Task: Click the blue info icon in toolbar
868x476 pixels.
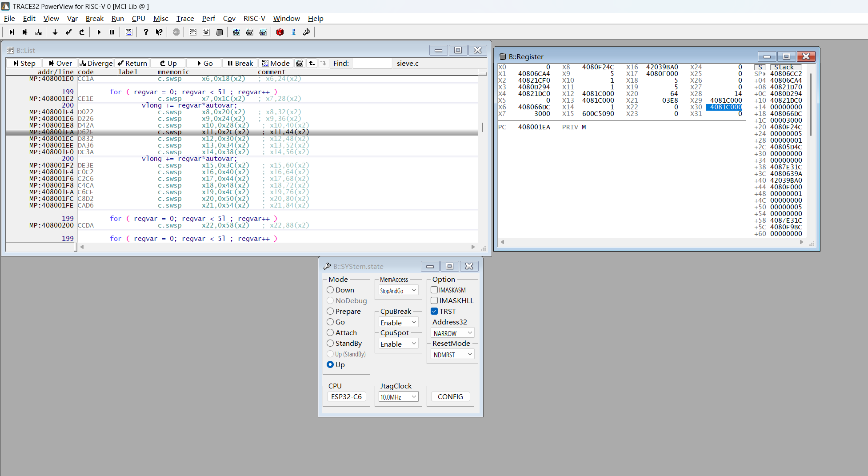Action: pos(293,32)
